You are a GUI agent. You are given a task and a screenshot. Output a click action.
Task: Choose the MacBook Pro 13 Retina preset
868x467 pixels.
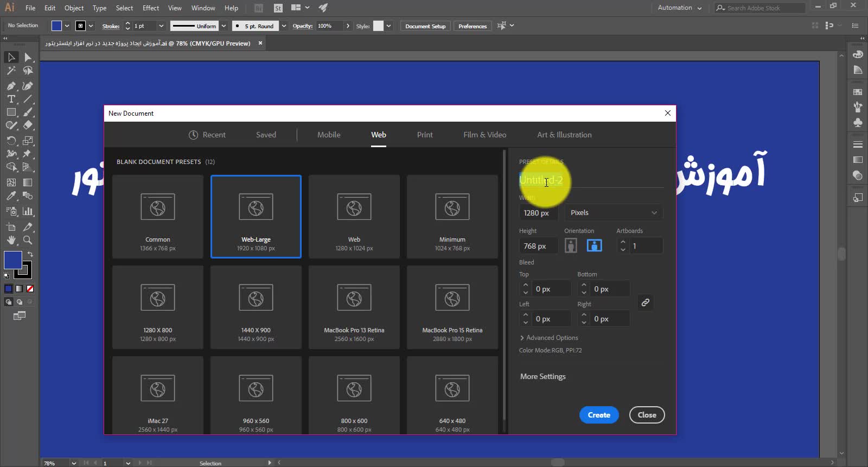[x=354, y=307]
